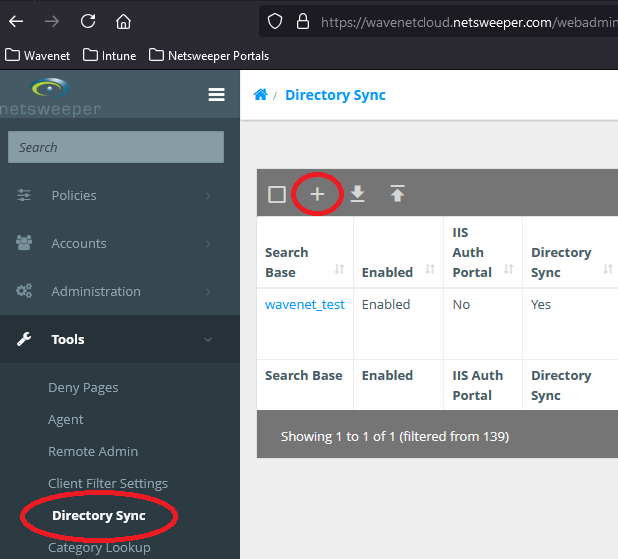Image resolution: width=618 pixels, height=559 pixels.
Task: Navigate back with browser back arrow
Action: (x=16, y=21)
